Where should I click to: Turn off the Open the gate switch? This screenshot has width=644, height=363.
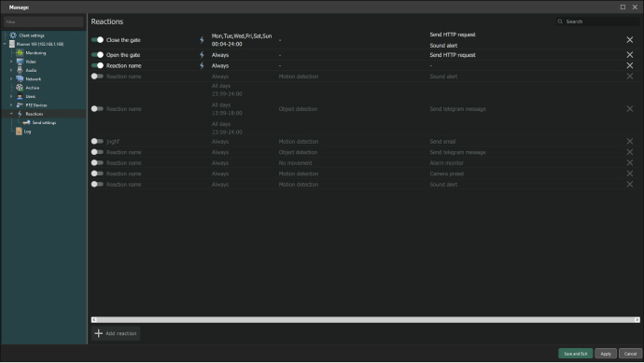(x=97, y=55)
